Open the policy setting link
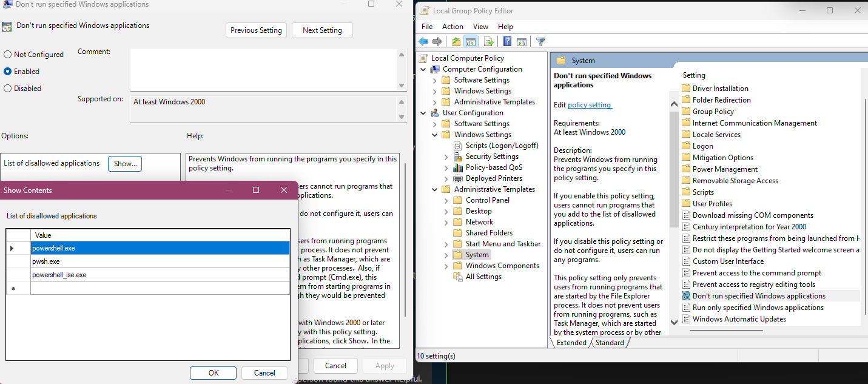 [x=590, y=105]
